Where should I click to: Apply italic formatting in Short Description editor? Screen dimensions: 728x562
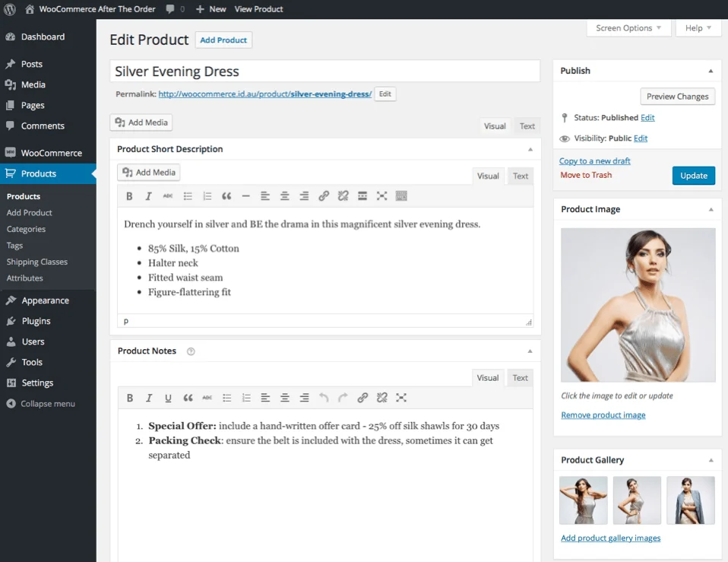148,195
